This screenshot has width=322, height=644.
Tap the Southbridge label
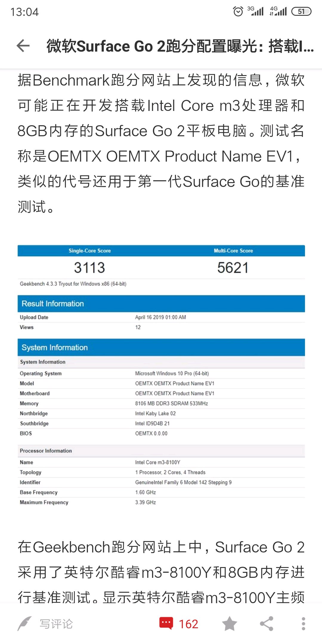point(34,423)
